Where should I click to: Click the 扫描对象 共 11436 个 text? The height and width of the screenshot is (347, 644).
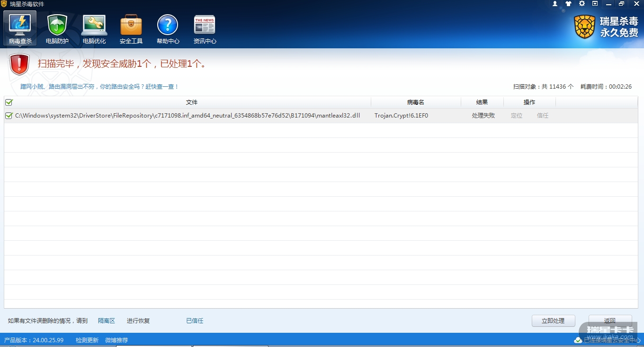[x=543, y=87]
